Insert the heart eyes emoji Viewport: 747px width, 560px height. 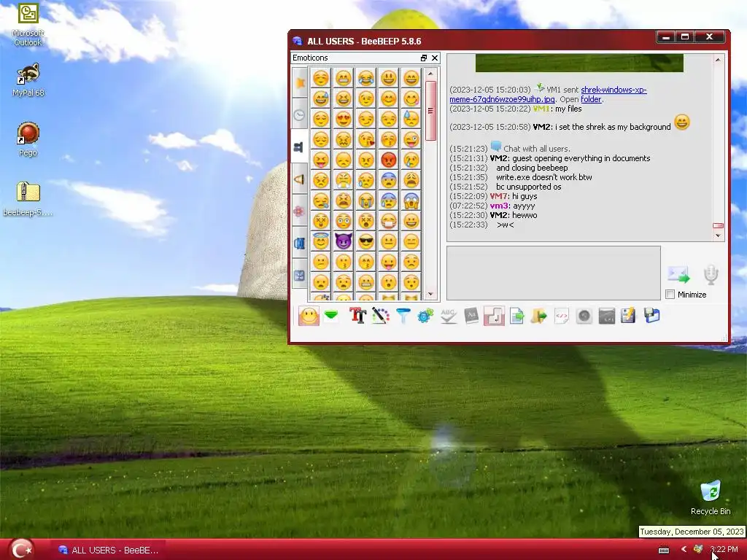click(x=344, y=119)
